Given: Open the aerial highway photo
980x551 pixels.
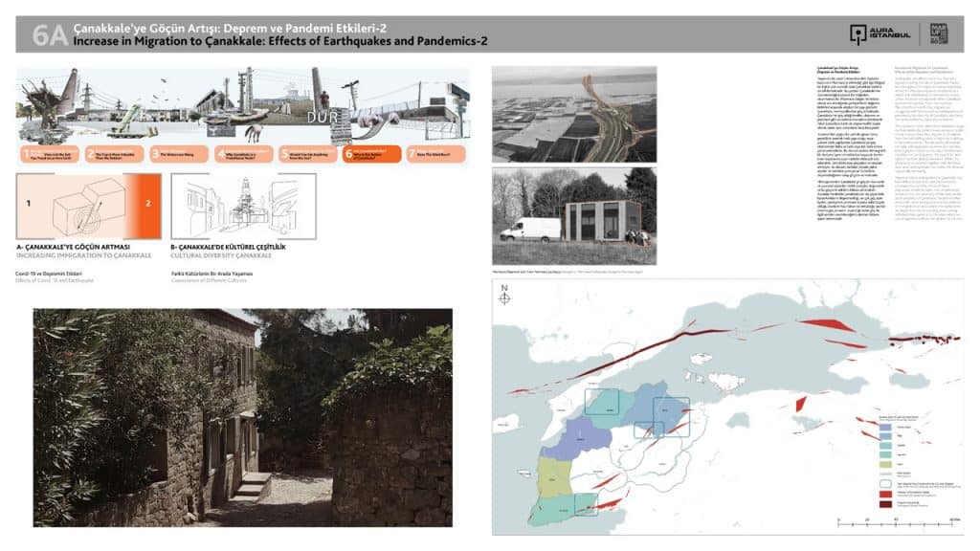Looking at the screenshot, I should point(573,113).
